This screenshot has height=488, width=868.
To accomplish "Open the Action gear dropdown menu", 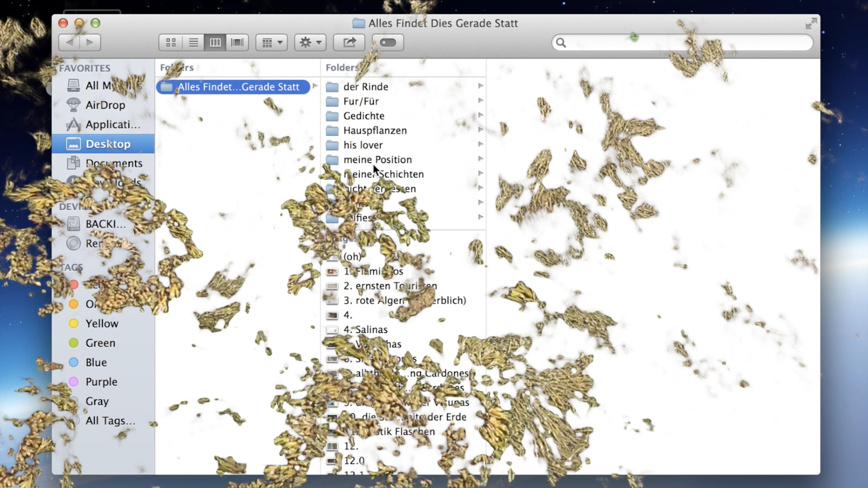I will tap(310, 42).
